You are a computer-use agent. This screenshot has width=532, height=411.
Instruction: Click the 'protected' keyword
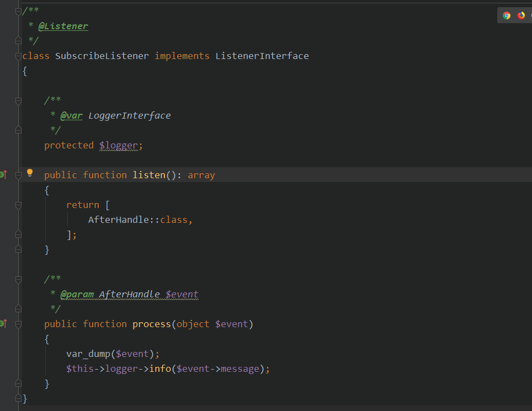pos(69,146)
